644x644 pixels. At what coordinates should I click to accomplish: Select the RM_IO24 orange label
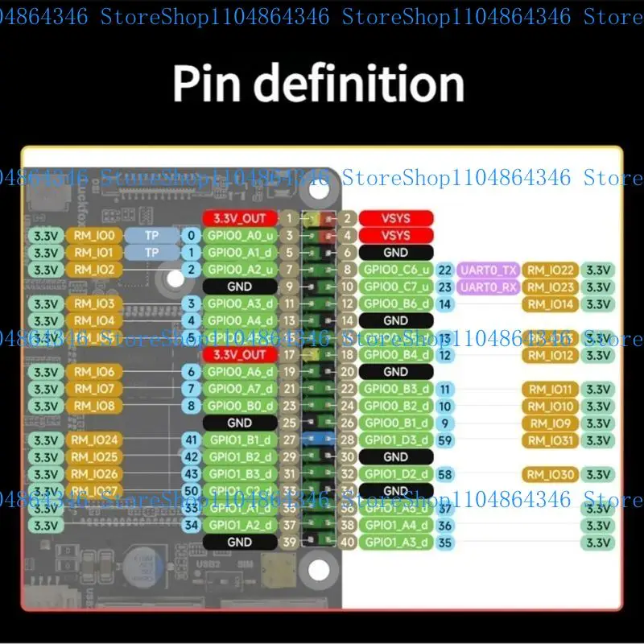[94, 440]
